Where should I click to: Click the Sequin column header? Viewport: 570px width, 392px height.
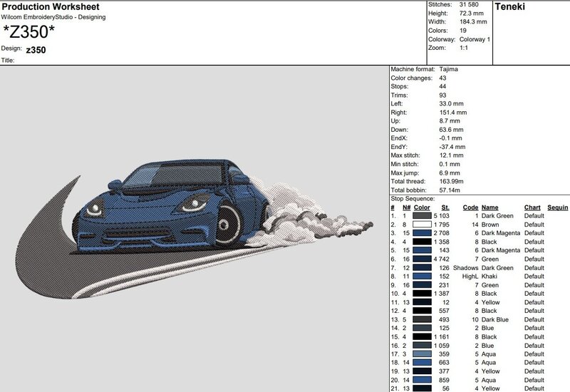tap(557, 207)
